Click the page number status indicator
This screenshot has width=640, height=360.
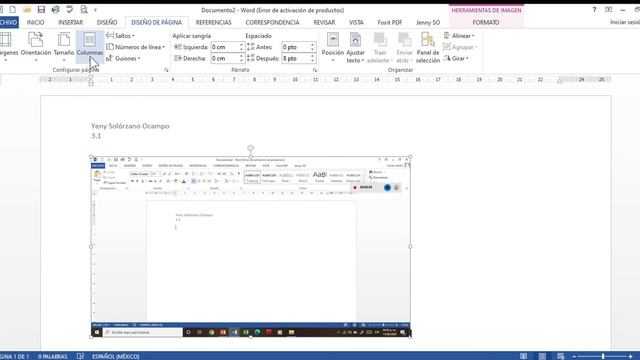pos(15,356)
